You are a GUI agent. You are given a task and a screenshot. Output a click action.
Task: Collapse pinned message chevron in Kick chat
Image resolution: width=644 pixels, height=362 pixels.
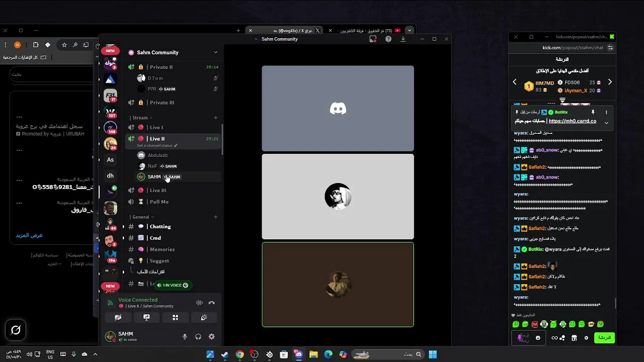click(x=606, y=122)
